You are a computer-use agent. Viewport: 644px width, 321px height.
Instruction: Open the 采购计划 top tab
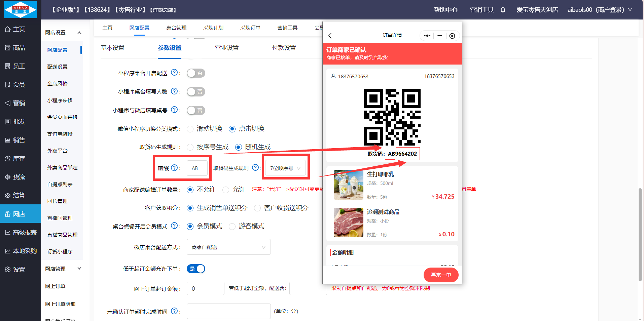(213, 28)
